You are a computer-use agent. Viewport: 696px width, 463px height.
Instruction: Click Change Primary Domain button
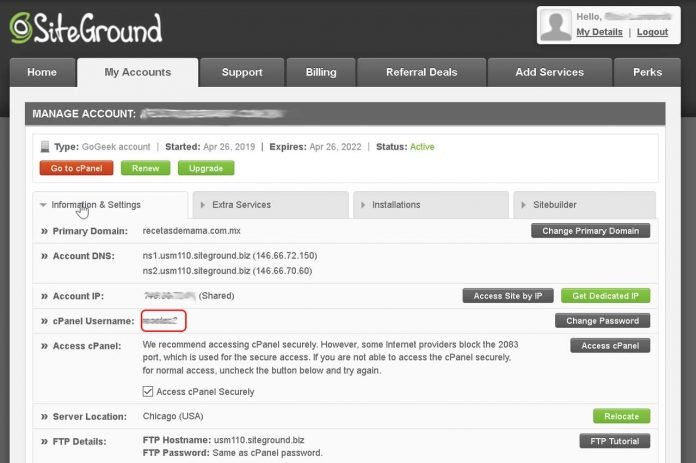(590, 231)
